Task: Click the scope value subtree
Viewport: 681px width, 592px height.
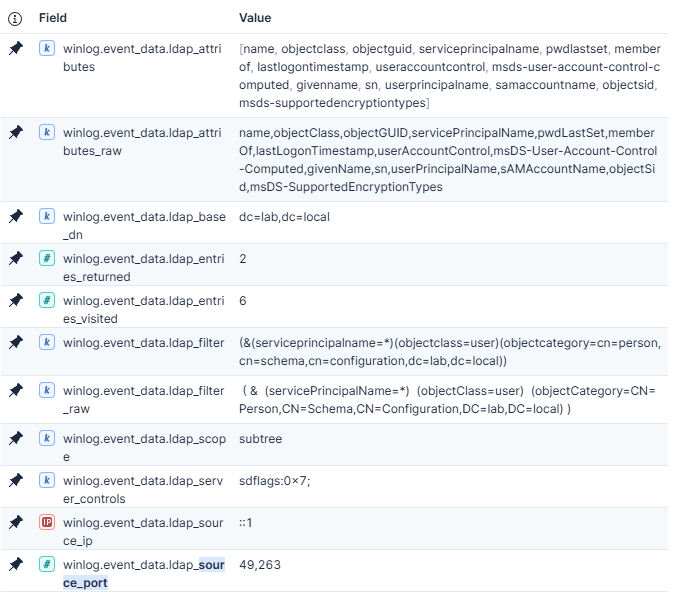Action: click(x=261, y=439)
